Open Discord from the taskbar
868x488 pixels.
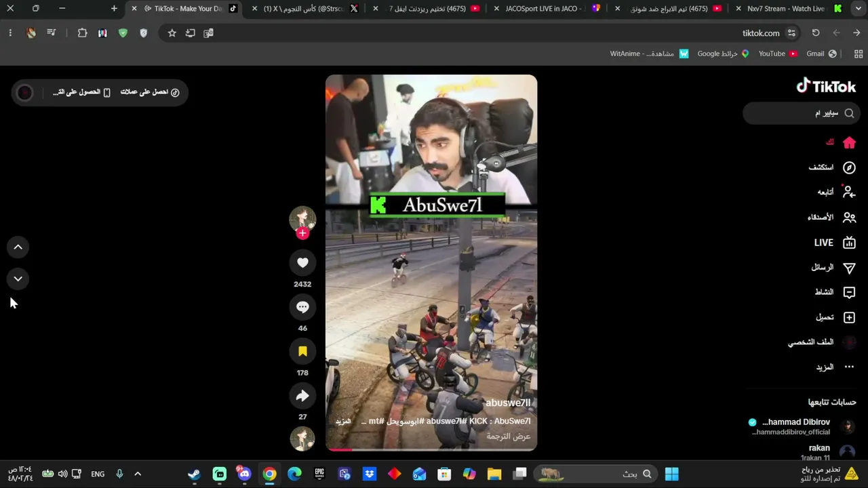pyautogui.click(x=244, y=474)
